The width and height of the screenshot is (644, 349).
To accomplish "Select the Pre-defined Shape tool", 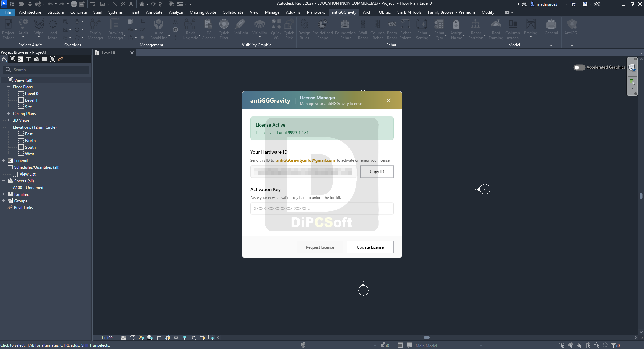I will point(322,30).
